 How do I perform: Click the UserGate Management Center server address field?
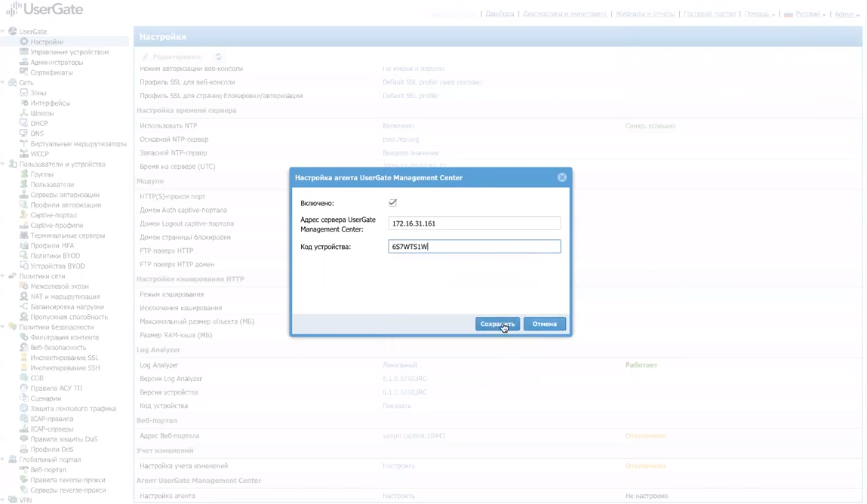[475, 223]
